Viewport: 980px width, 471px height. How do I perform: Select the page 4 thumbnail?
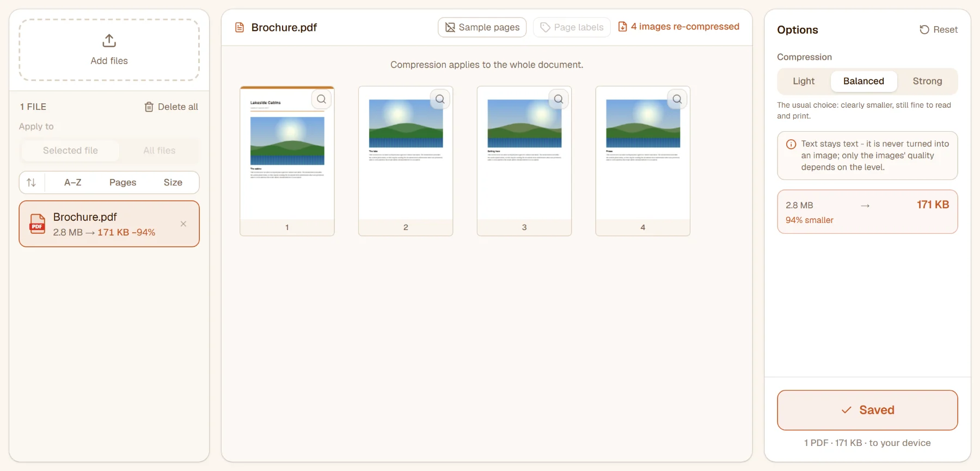coord(643,161)
